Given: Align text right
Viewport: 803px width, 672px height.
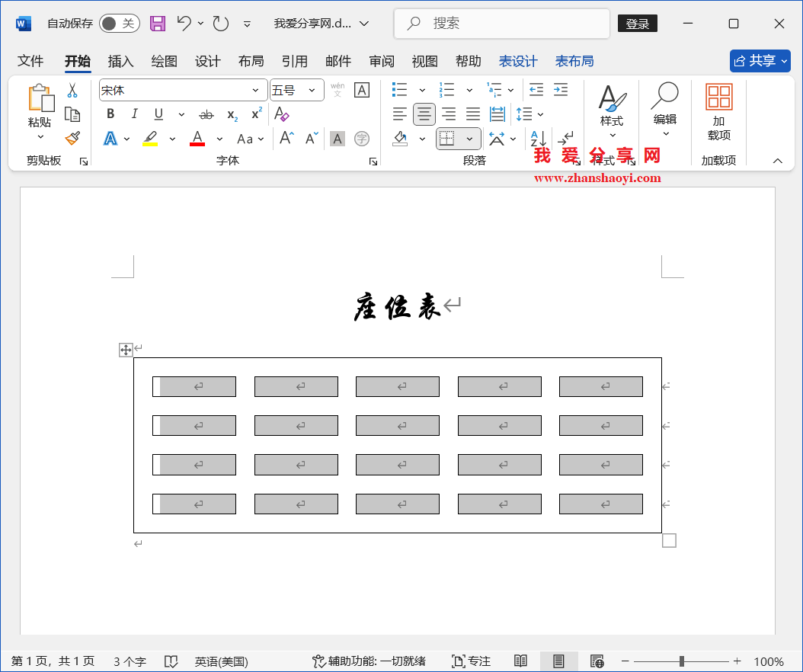Looking at the screenshot, I should point(449,114).
